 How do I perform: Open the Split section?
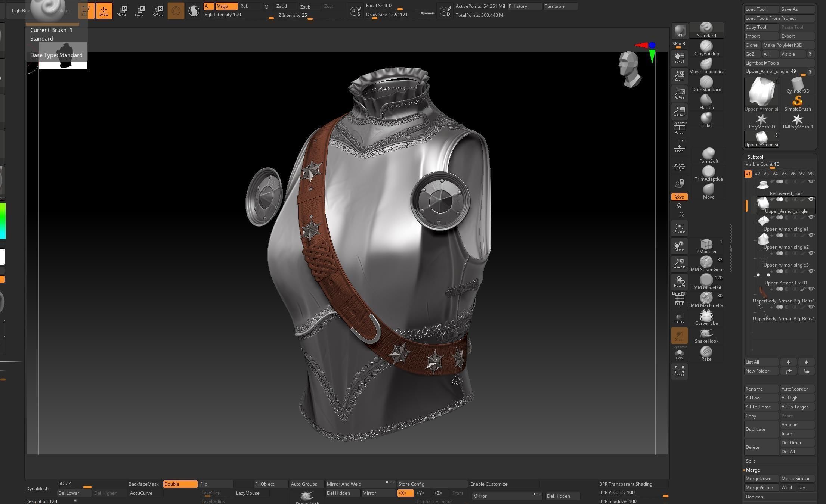pos(751,461)
